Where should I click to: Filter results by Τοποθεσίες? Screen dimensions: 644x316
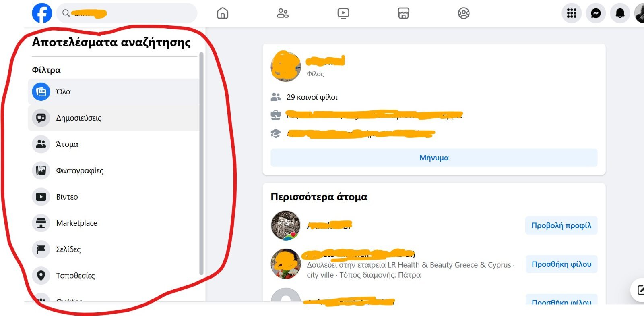point(114,275)
